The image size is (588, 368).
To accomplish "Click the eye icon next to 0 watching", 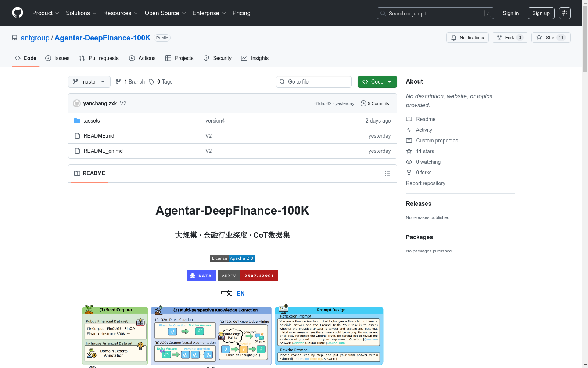I will pos(409,162).
